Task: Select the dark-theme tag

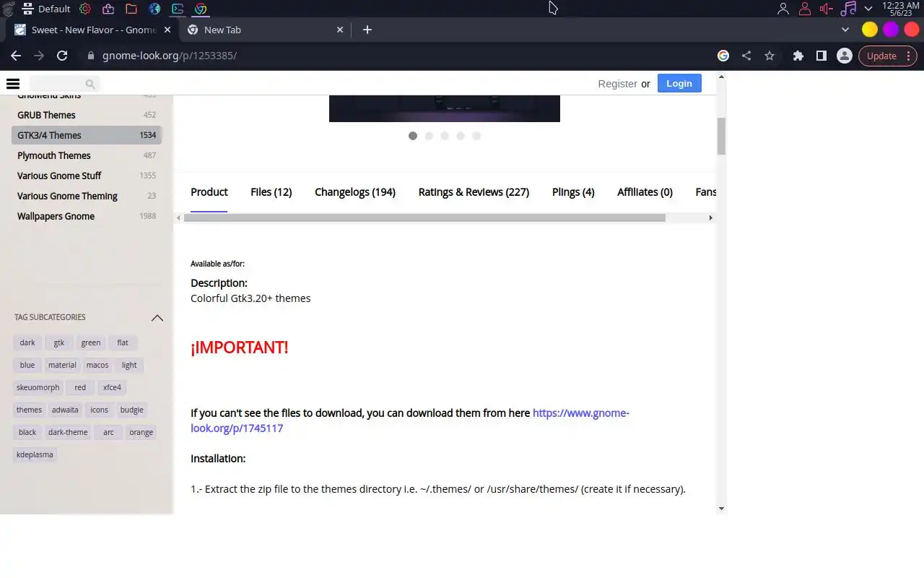Action: (68, 432)
